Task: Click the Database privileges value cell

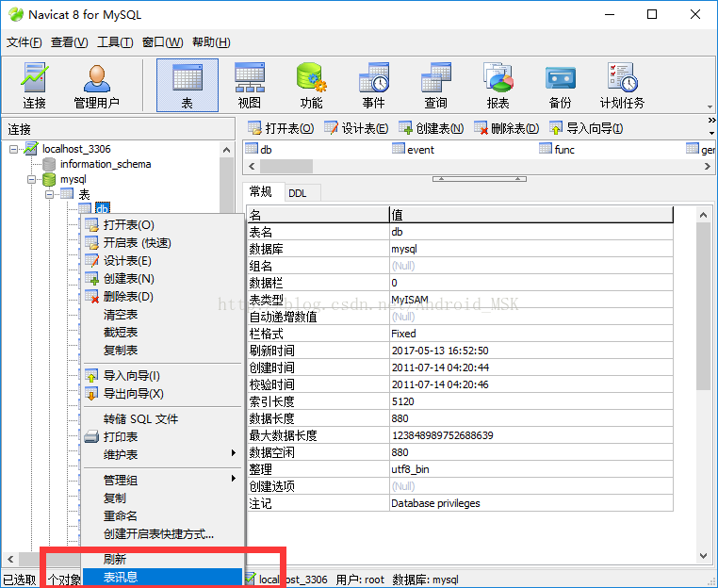Action: coord(531,503)
